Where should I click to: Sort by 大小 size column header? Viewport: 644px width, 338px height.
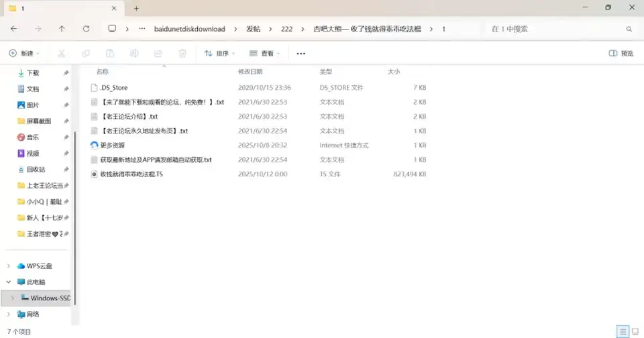coord(394,72)
